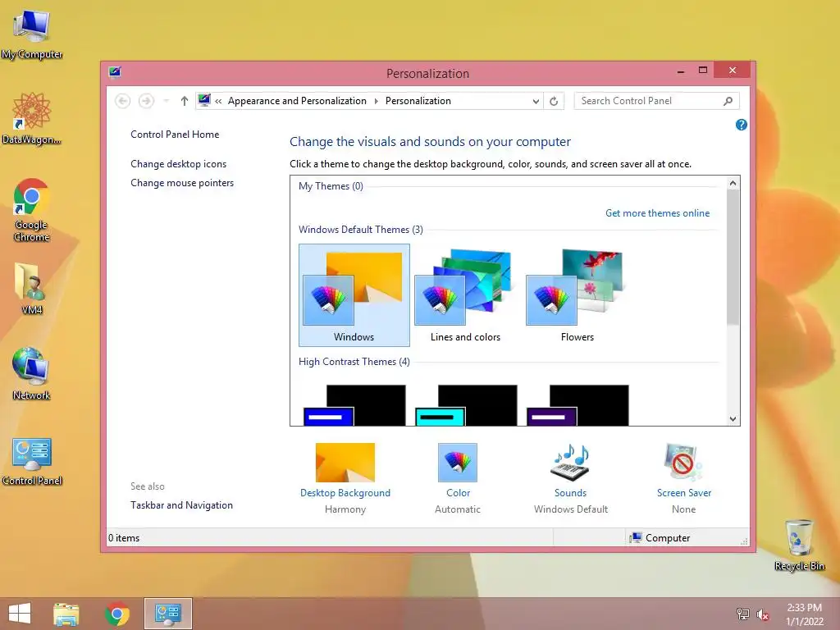Open Change desktop icons link
Screen dimensions: 840x630
(x=178, y=164)
